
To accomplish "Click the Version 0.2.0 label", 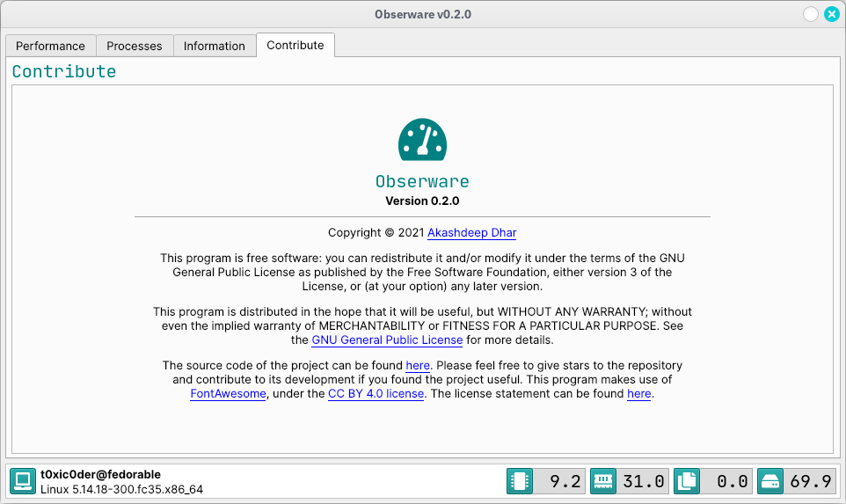I will pyautogui.click(x=422, y=201).
